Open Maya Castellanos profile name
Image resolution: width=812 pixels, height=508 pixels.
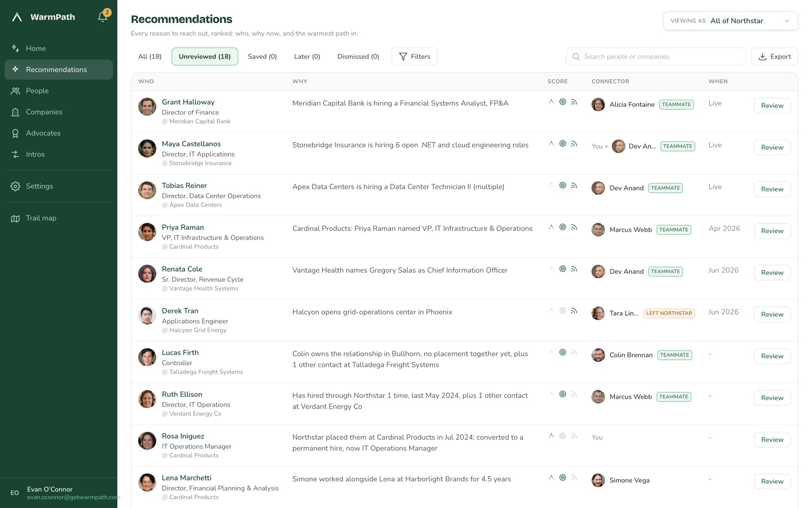[x=191, y=144]
